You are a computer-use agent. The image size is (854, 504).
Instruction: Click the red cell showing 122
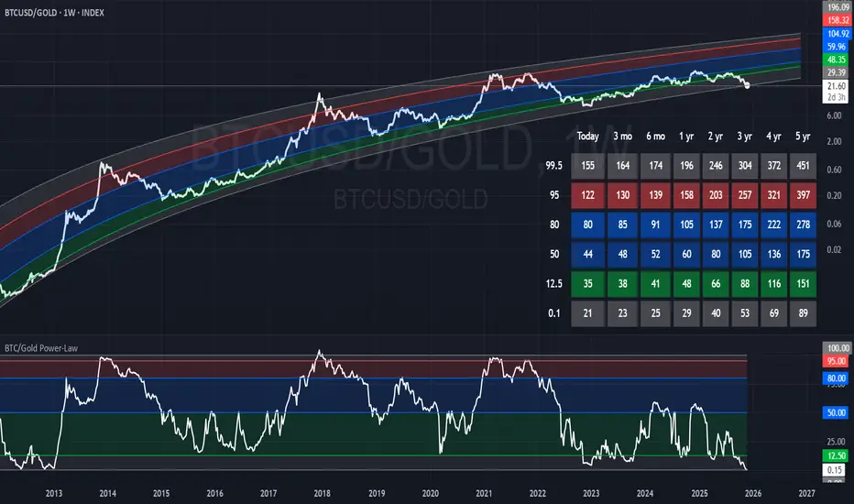point(587,195)
